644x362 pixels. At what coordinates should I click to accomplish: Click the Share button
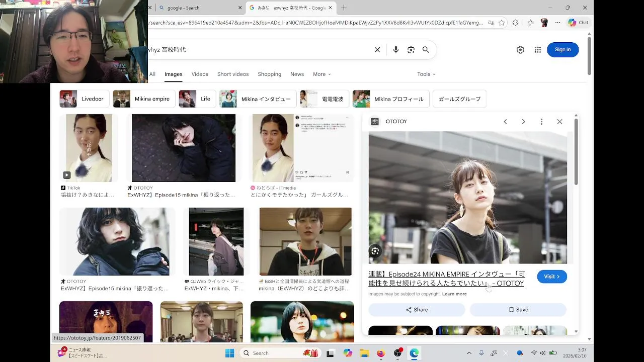click(417, 310)
